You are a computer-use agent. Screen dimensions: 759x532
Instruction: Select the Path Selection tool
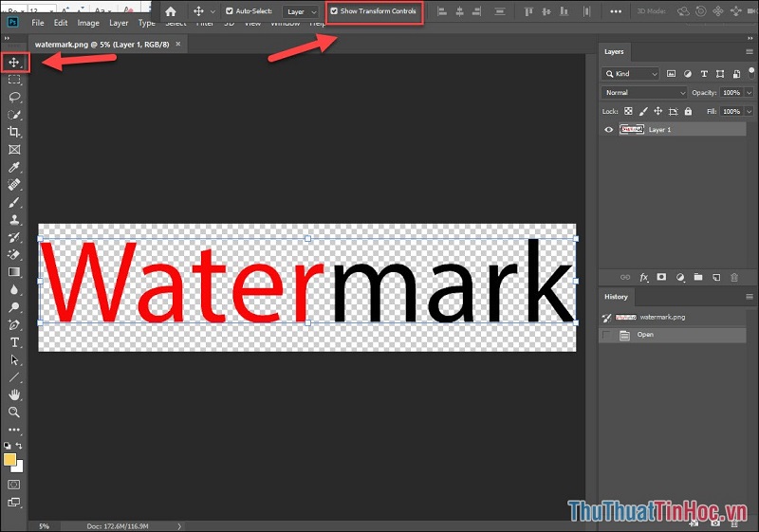pos(14,359)
